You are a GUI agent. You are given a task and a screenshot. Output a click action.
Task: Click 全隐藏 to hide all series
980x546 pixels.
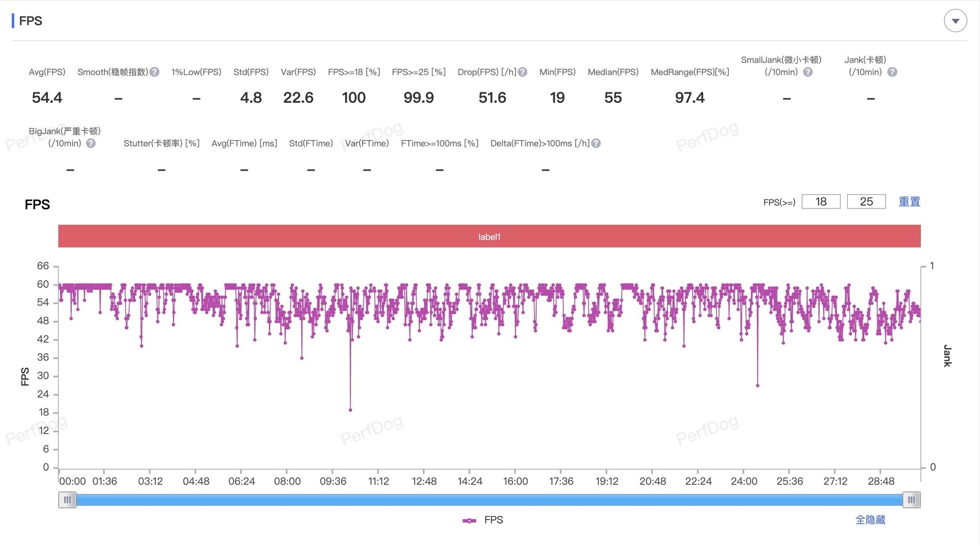(870, 520)
